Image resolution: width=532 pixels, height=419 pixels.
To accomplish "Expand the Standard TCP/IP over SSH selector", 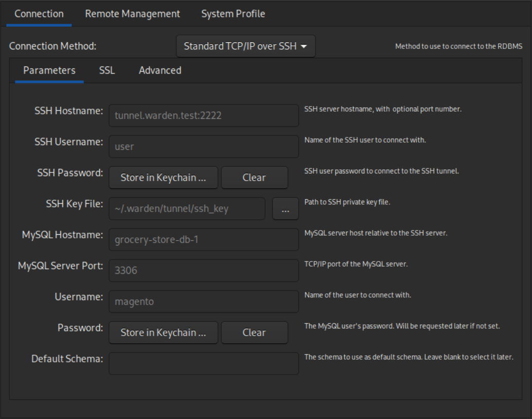I will coord(245,46).
